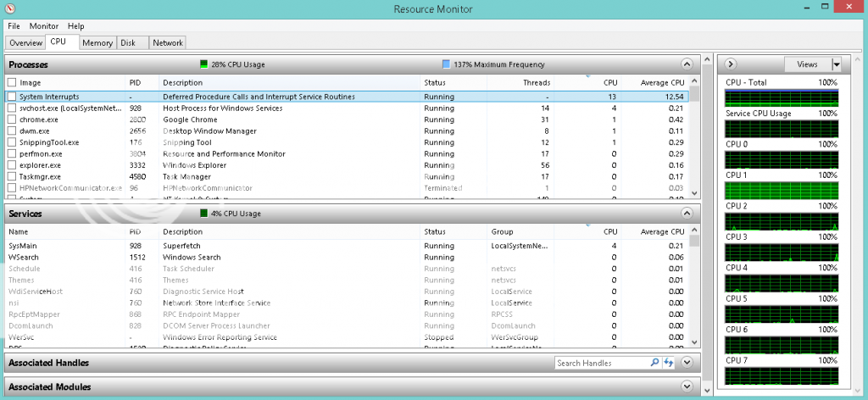Open the Monitor menu

(44, 26)
